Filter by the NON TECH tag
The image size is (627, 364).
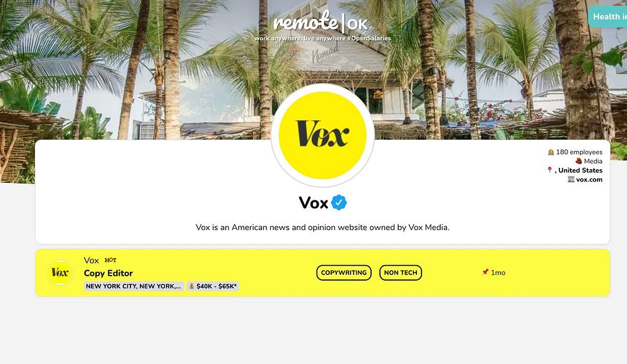400,273
